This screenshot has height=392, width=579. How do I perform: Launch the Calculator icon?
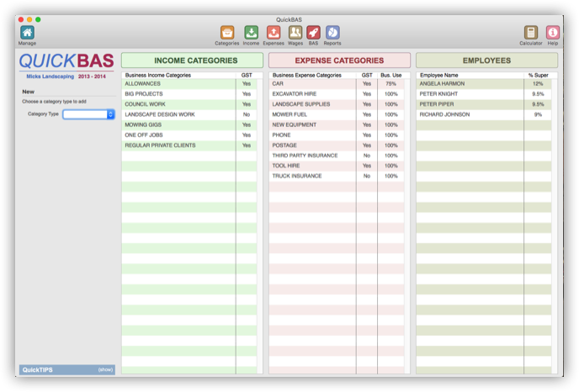(531, 33)
